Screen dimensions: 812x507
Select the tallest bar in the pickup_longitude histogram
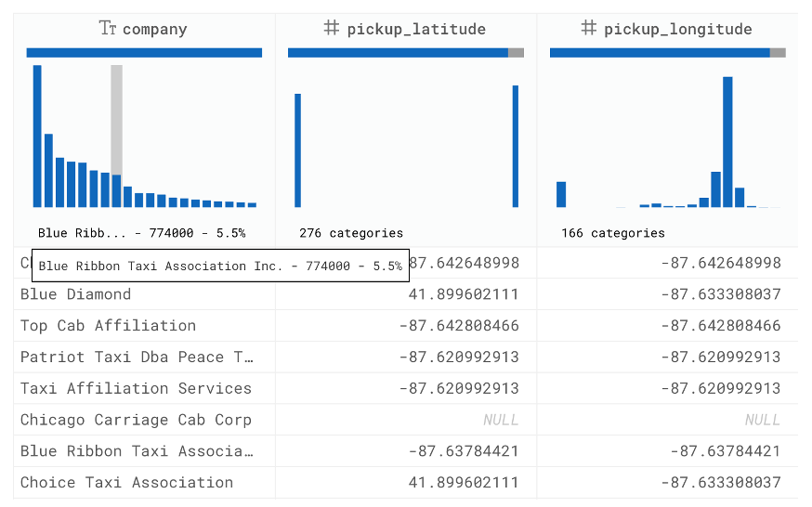click(x=727, y=141)
